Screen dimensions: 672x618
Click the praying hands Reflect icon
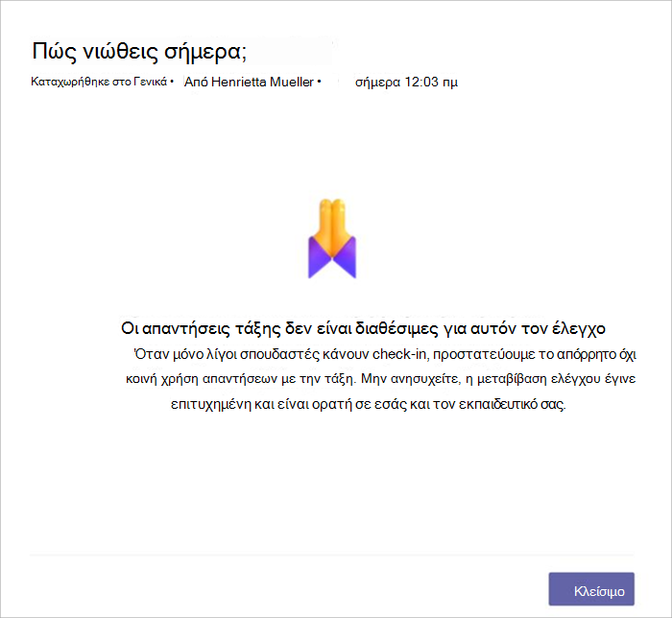click(x=332, y=238)
